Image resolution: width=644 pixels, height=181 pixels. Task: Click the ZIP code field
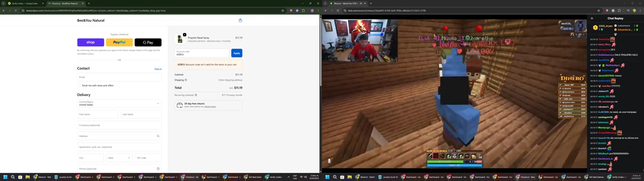tap(148, 158)
